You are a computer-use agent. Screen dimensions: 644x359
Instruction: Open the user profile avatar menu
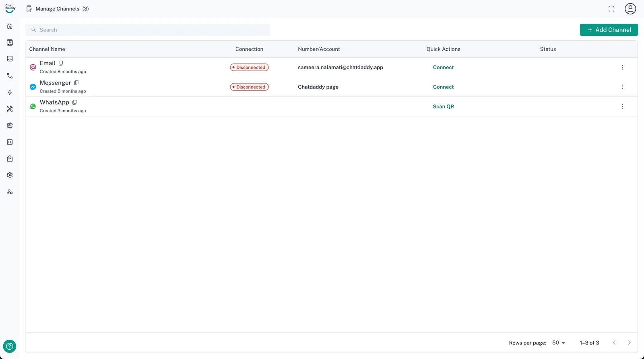(630, 9)
